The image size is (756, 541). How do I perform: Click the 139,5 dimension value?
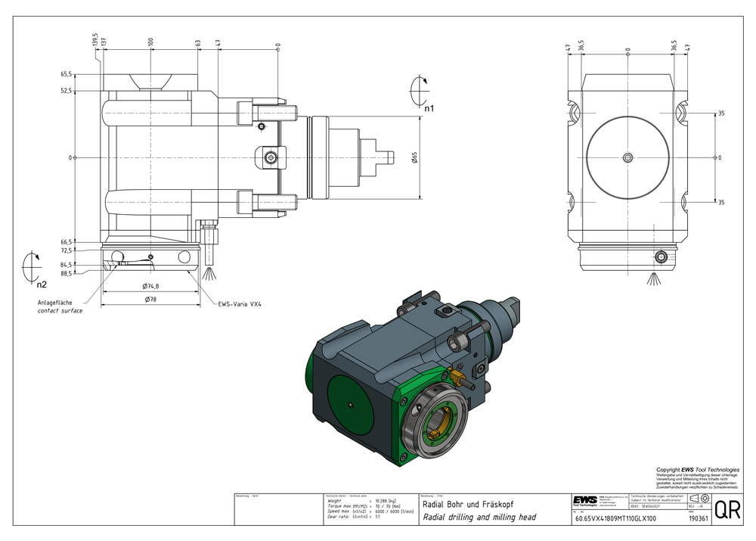pyautogui.click(x=95, y=41)
